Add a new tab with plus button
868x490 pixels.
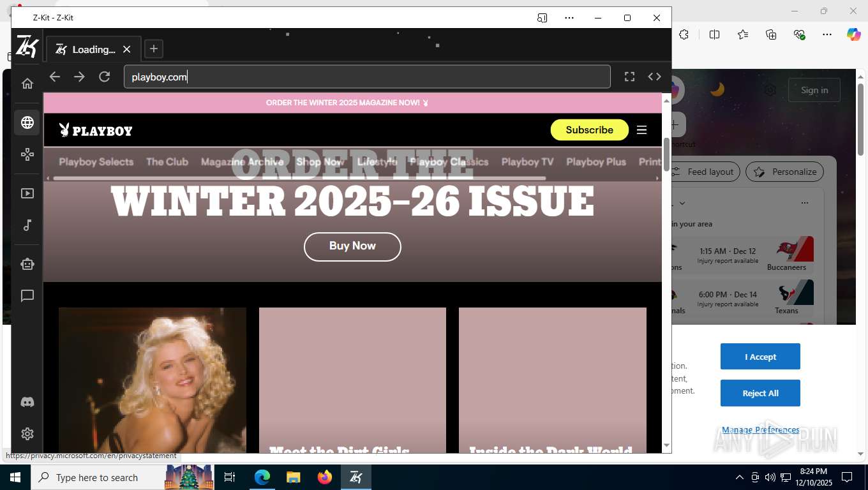coord(153,49)
